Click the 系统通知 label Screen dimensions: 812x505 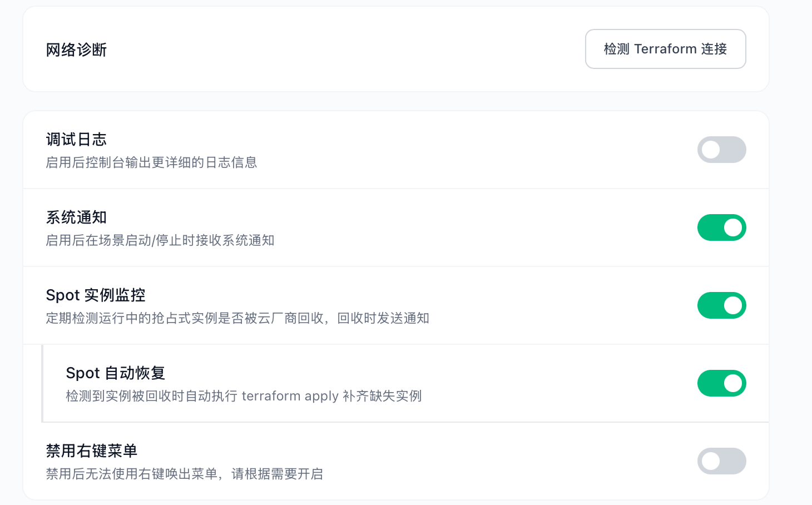click(x=76, y=217)
